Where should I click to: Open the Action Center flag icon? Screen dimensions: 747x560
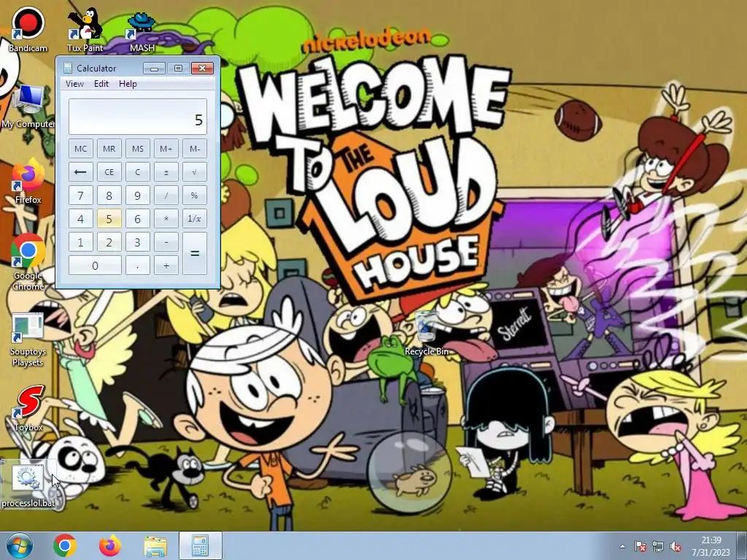[640, 546]
